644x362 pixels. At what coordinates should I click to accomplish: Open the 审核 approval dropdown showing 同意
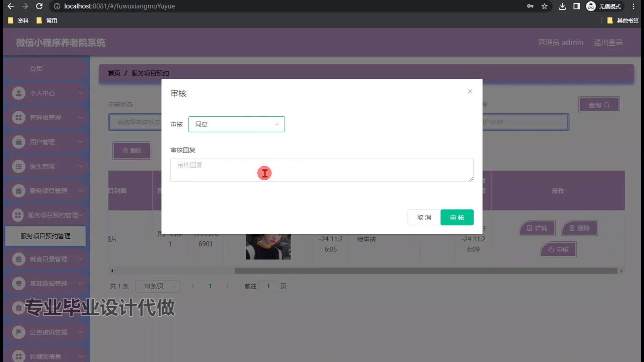(236, 124)
